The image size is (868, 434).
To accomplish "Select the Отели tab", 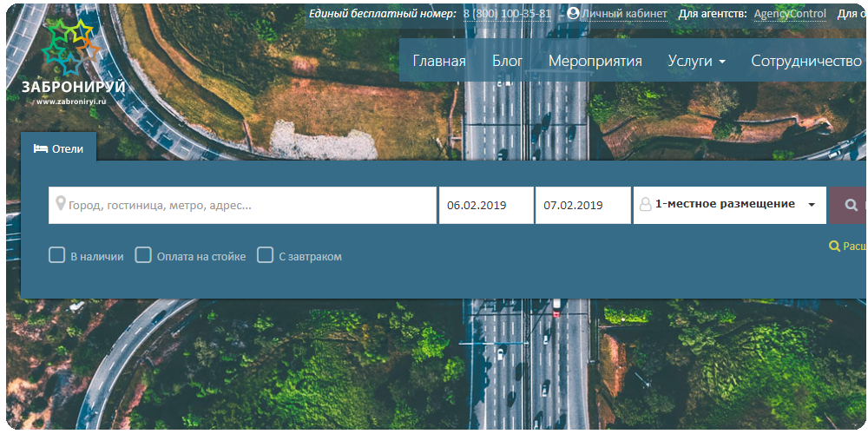I will pyautogui.click(x=59, y=148).
